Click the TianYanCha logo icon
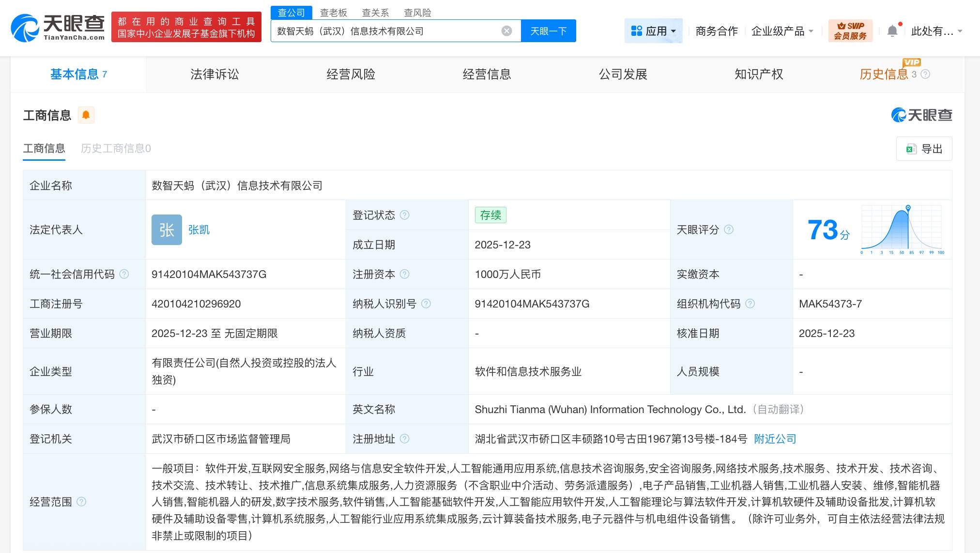The image size is (980, 553). (25, 28)
